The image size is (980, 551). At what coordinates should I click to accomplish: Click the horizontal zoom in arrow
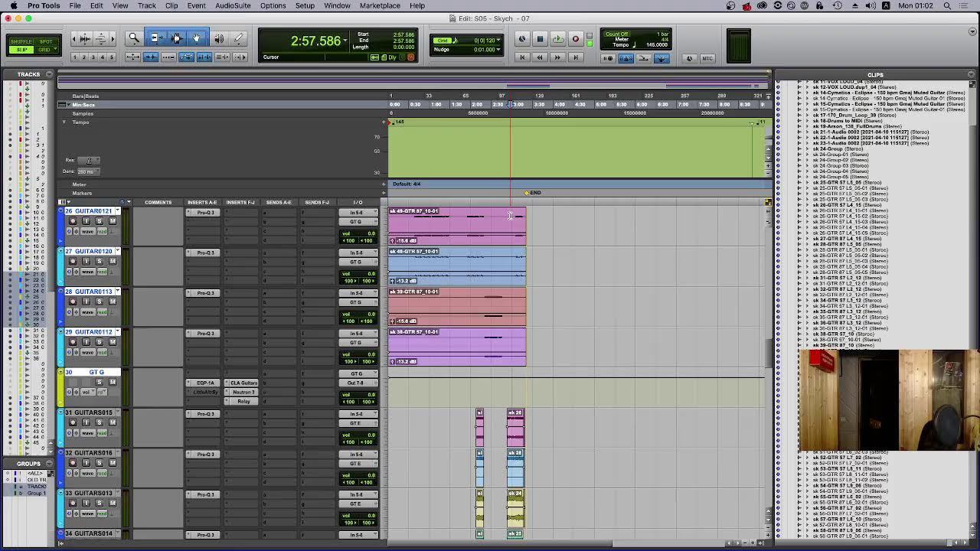pos(111,38)
